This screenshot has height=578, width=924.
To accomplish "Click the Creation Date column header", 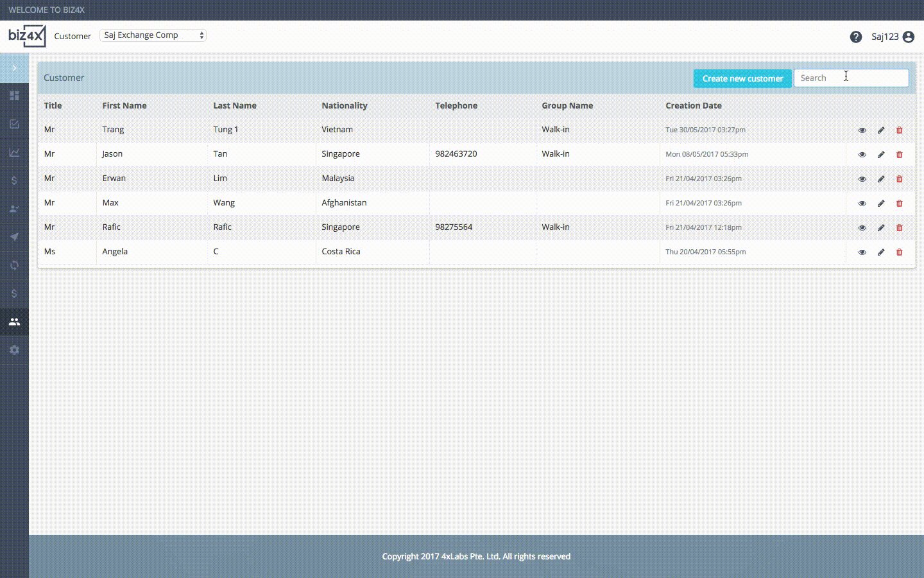I will 694,105.
